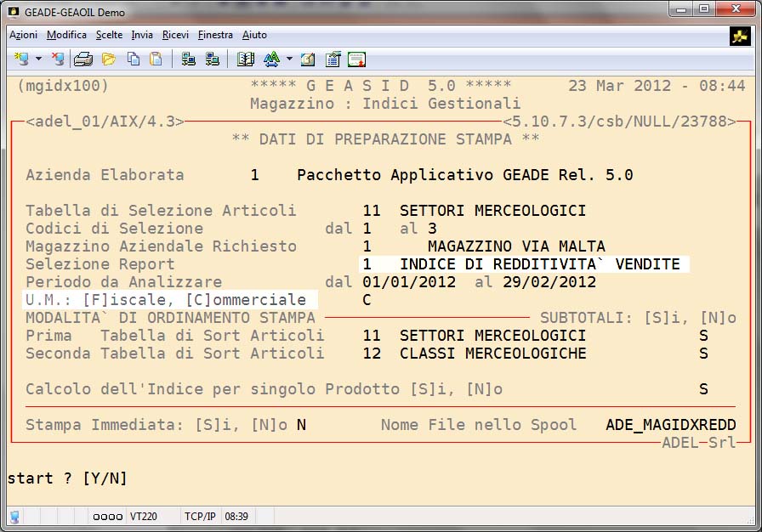Open the Modifica menu

click(x=66, y=35)
